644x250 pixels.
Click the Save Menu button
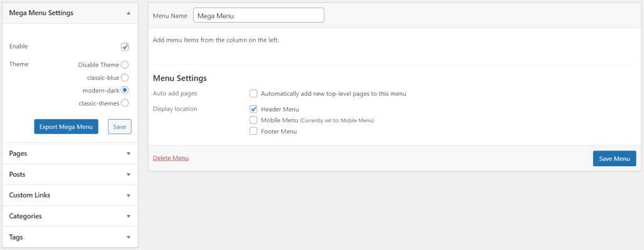tap(614, 159)
